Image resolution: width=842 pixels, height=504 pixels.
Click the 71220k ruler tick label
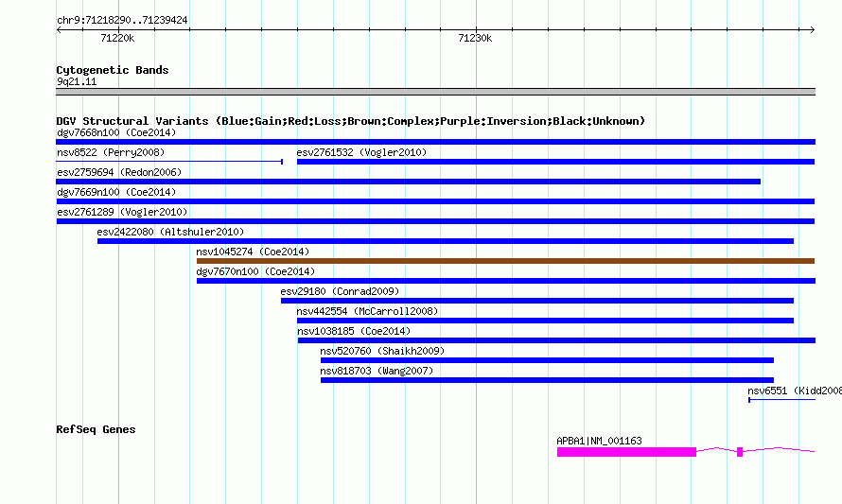[x=117, y=38]
